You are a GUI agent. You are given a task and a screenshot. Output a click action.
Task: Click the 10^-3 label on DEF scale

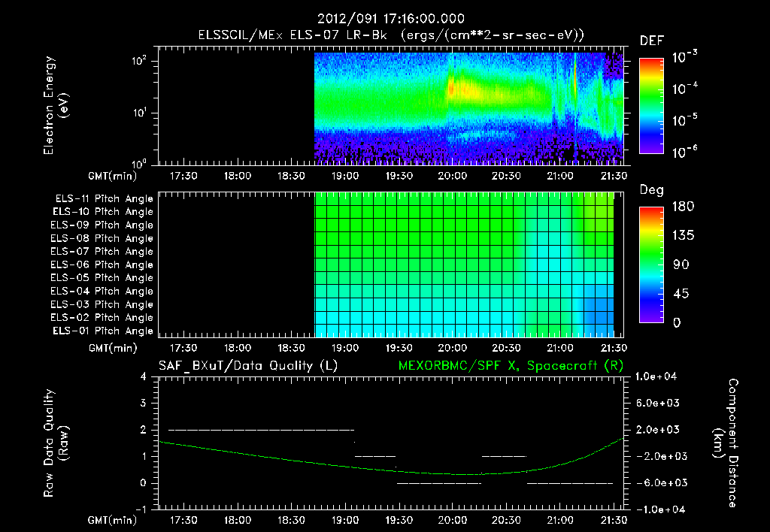point(684,57)
